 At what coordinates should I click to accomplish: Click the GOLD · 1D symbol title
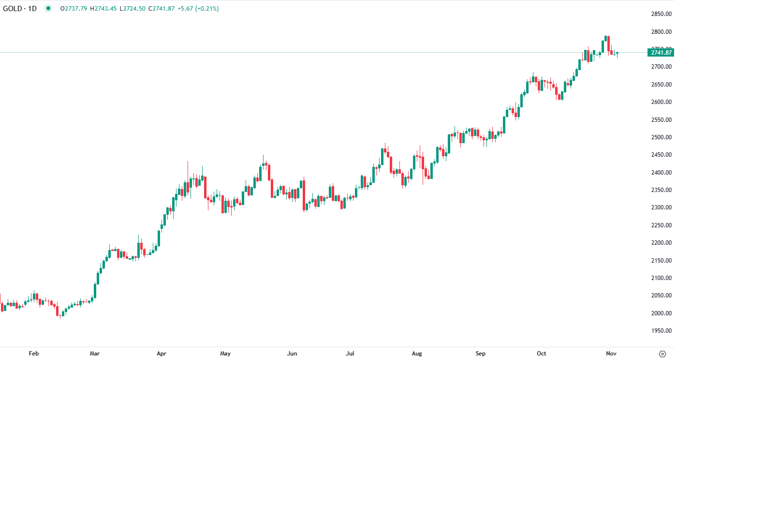click(20, 9)
